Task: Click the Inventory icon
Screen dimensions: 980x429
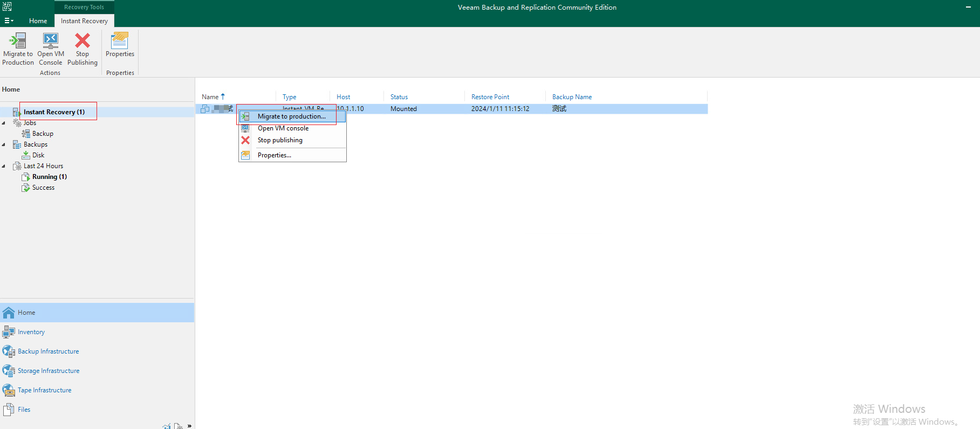Action: [9, 332]
